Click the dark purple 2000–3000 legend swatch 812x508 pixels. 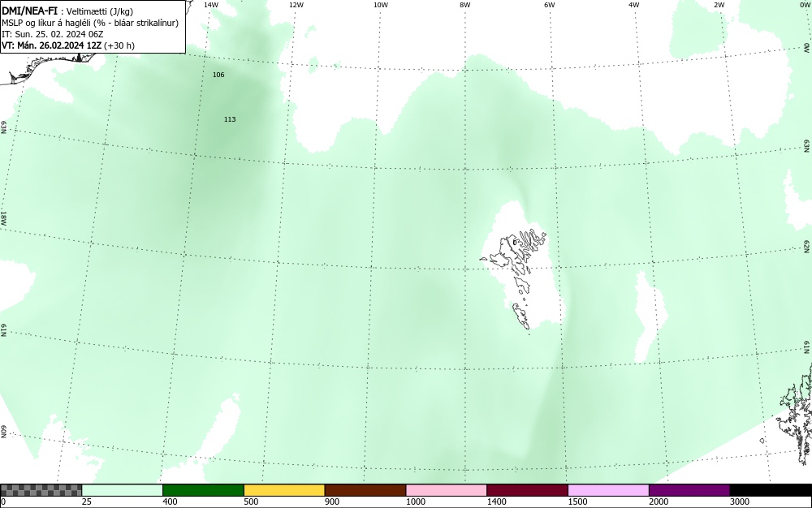(x=689, y=490)
